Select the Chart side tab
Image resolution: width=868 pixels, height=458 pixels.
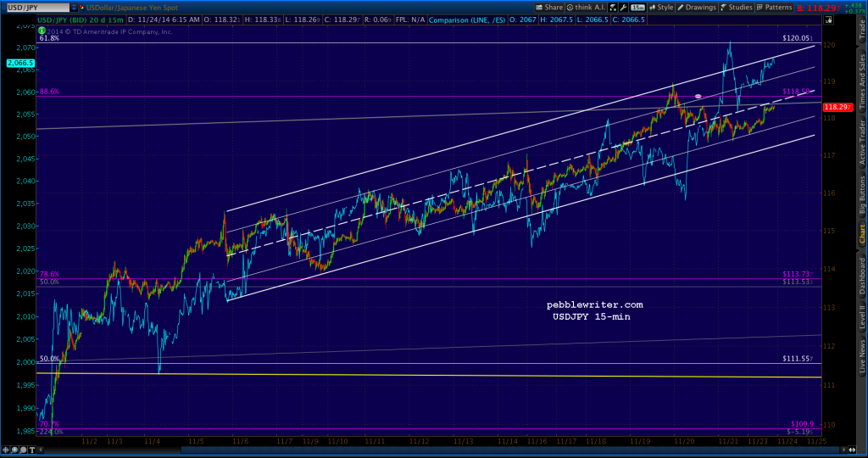(x=862, y=234)
